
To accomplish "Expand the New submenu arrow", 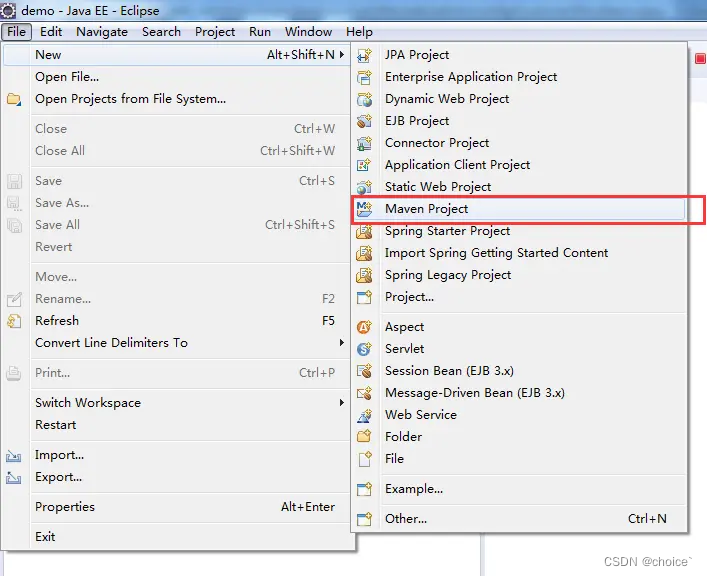I will (x=342, y=55).
